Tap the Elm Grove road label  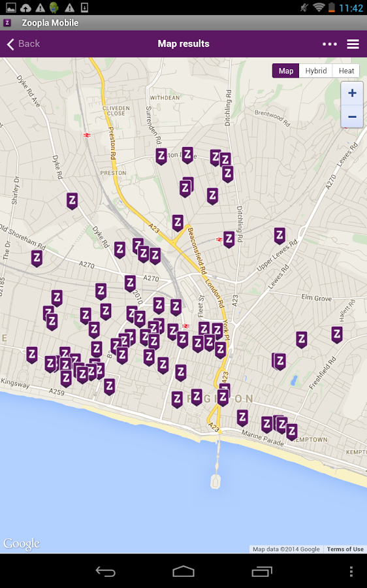click(317, 298)
